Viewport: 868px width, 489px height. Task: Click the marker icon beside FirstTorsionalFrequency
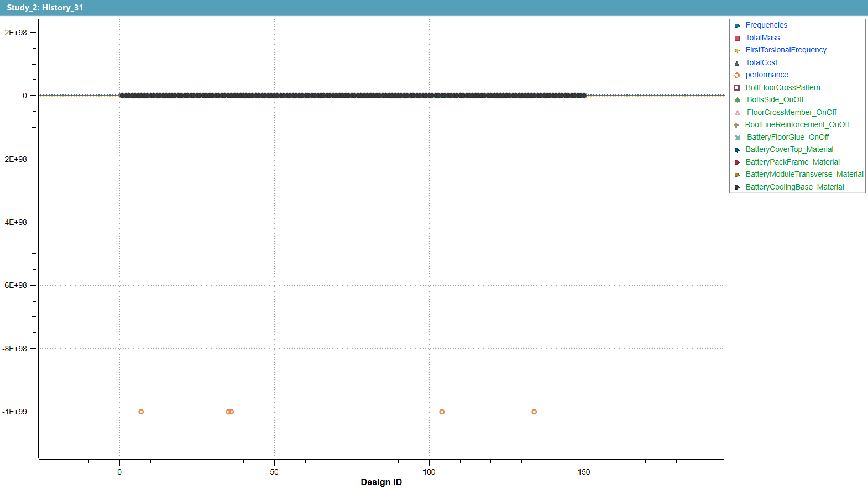point(737,50)
